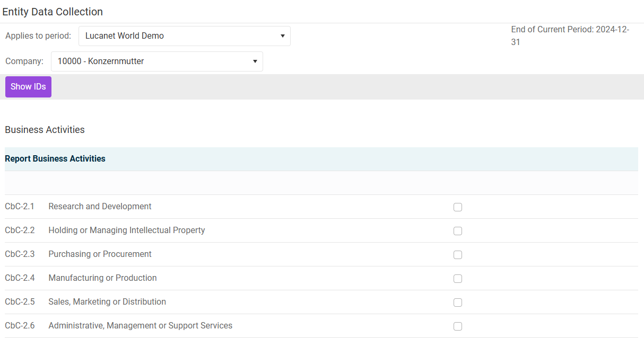Enable the Holding or Managing Intellectual Property checkbox

tap(458, 231)
